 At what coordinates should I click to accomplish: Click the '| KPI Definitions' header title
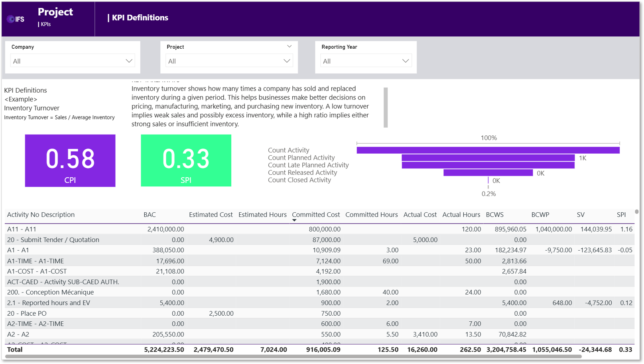(x=138, y=18)
